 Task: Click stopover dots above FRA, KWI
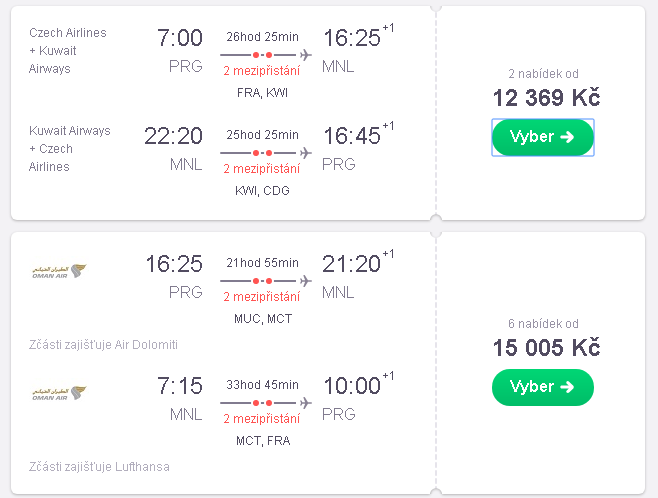[262, 55]
